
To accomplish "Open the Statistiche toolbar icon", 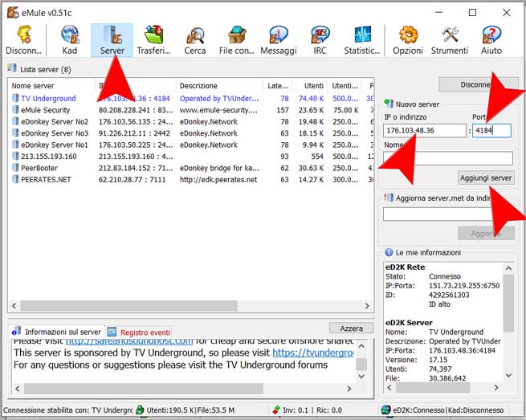I will (x=362, y=35).
